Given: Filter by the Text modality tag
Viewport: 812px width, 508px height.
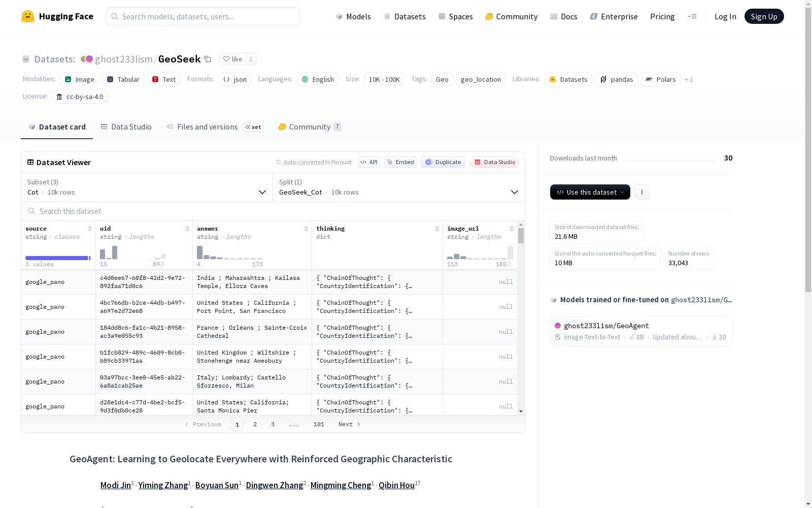Looking at the screenshot, I should (x=163, y=79).
